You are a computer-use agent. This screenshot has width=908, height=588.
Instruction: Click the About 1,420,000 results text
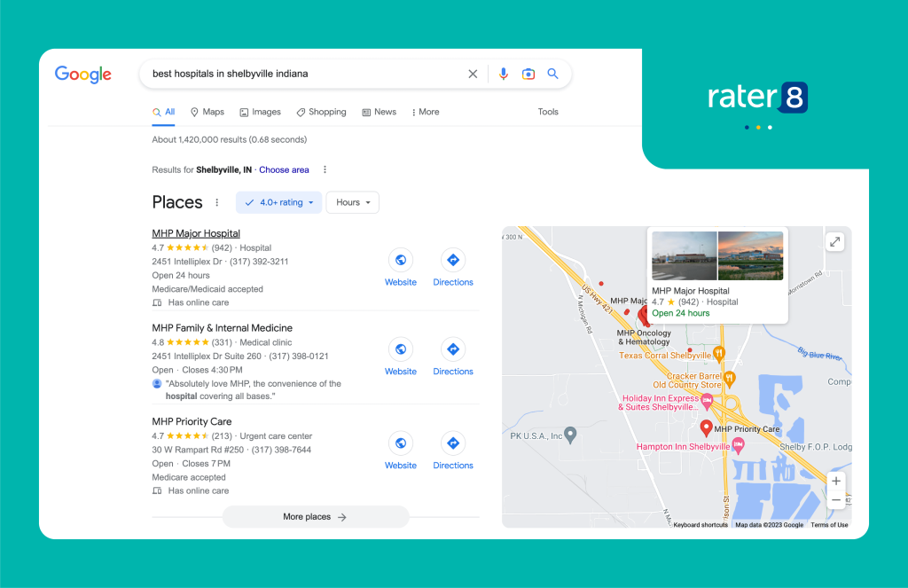(x=230, y=139)
